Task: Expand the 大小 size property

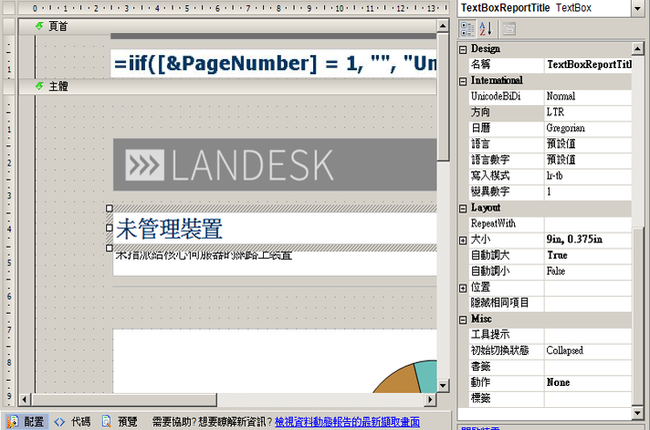Action: pos(463,241)
